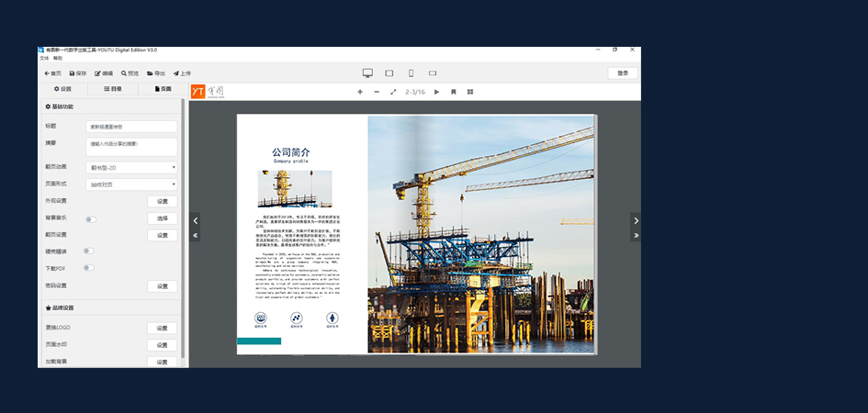Screen dimensions: 868x413
Task: Open the 页面形式 page format dropdown
Action: [131, 184]
